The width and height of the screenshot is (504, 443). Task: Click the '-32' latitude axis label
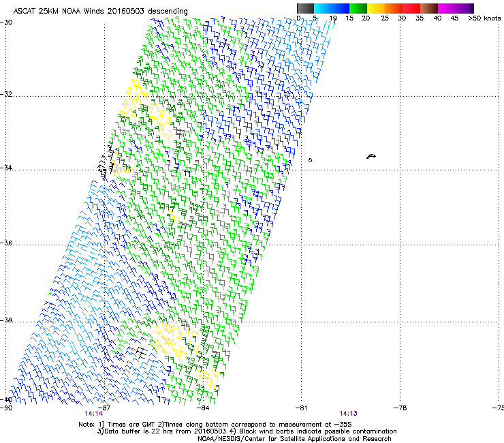[6, 94]
